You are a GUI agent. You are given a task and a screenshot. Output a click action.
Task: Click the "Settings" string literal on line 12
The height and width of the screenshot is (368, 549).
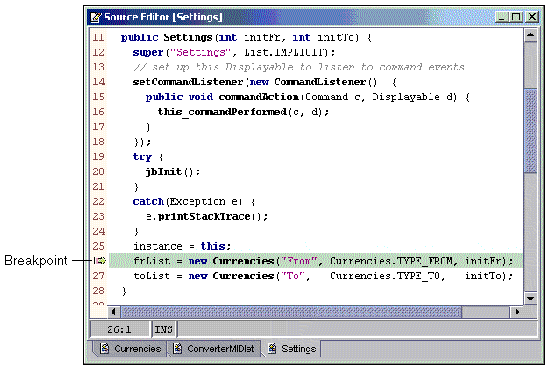click(200, 53)
